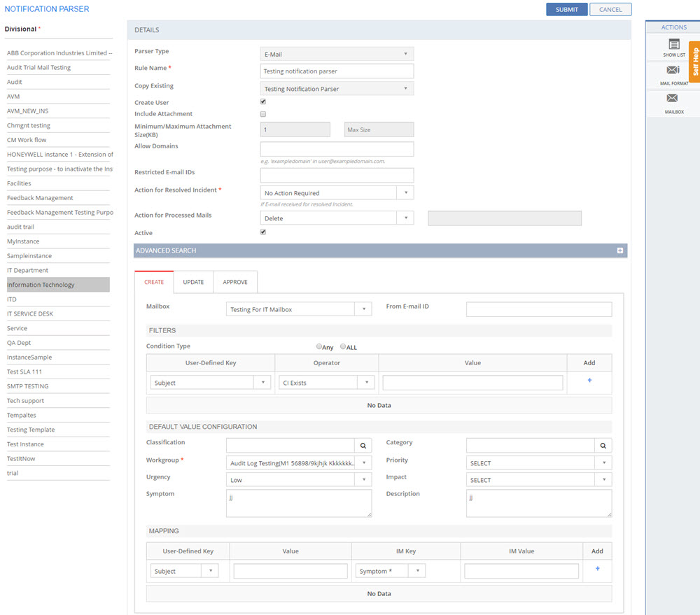Viewport: 700px width, 615px height.
Task: Open the Parser Type dropdown
Action: point(337,54)
